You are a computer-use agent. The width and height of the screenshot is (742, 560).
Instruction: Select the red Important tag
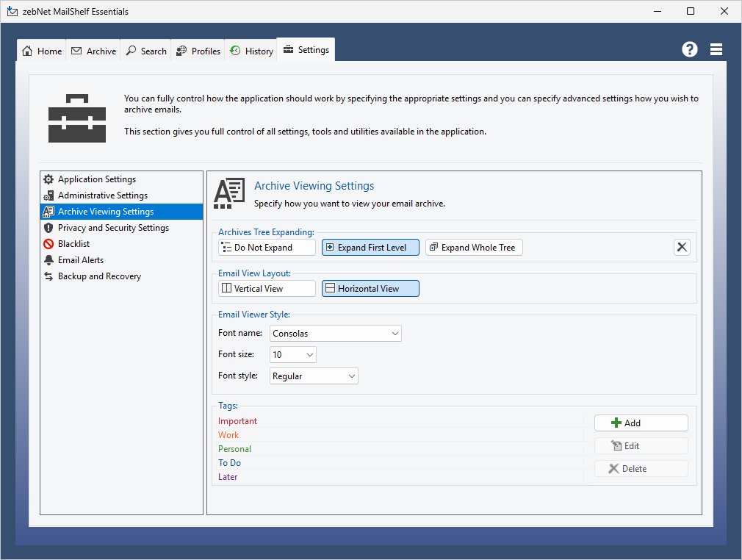pyautogui.click(x=238, y=421)
